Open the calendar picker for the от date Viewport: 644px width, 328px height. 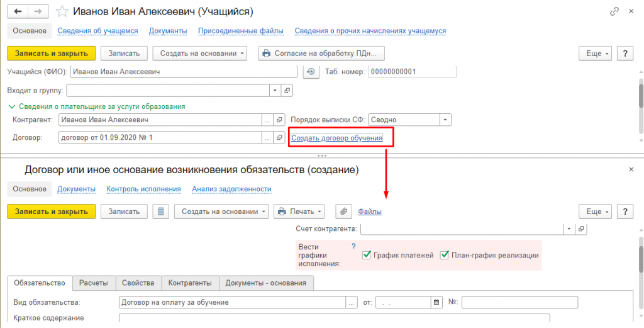click(437, 302)
